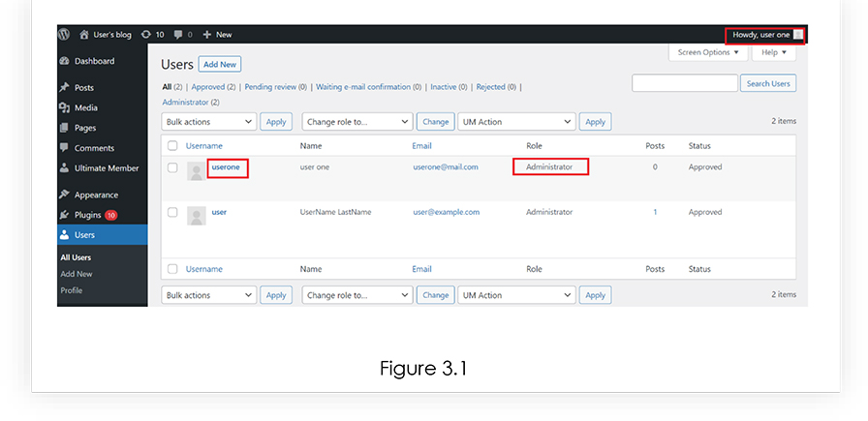
Task: Click the Dashboard gauge icon in sidebar
Action: pos(65,61)
